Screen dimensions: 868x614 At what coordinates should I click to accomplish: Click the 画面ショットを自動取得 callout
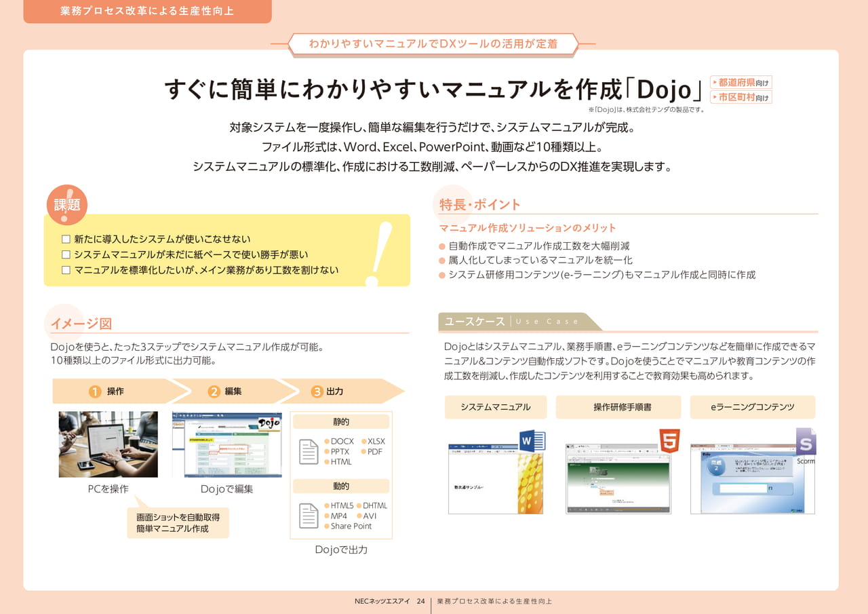[178, 523]
